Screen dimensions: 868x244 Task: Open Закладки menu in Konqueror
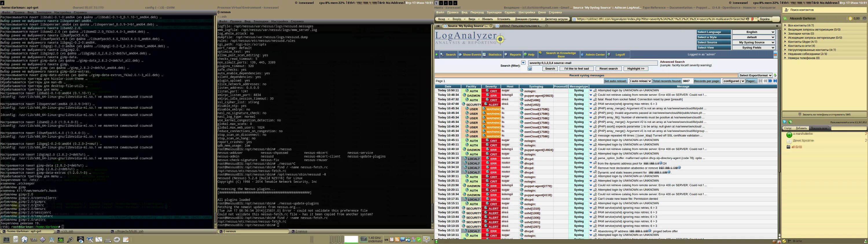pyautogui.click(x=494, y=12)
